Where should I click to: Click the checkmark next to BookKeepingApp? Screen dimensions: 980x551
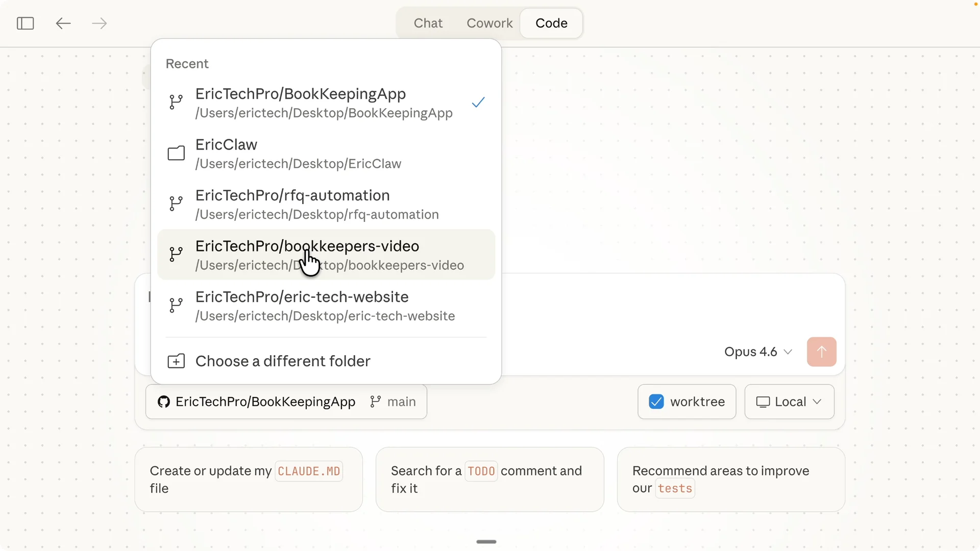point(478,103)
